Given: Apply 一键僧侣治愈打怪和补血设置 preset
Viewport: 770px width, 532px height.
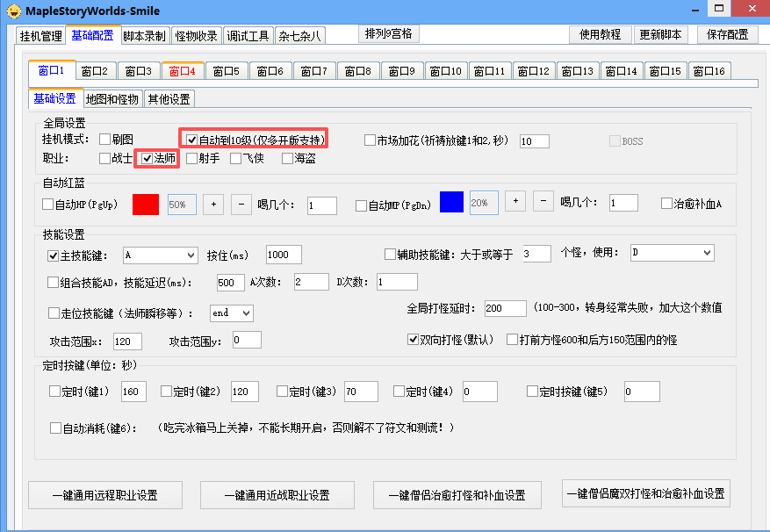Looking at the screenshot, I should [457, 494].
